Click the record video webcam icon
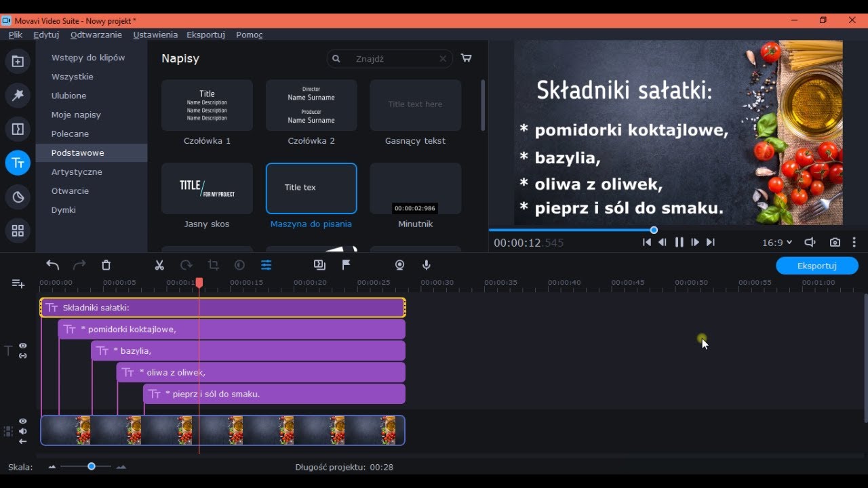868x488 pixels. 400,265
